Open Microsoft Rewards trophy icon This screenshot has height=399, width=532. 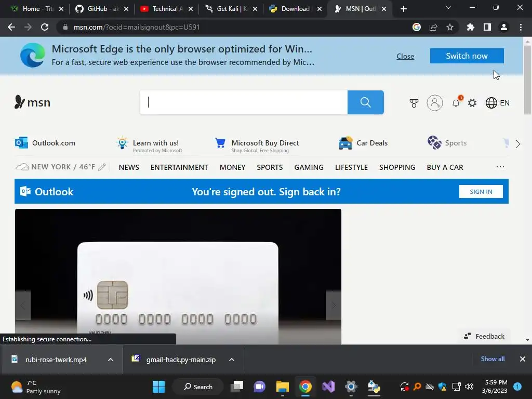click(414, 103)
